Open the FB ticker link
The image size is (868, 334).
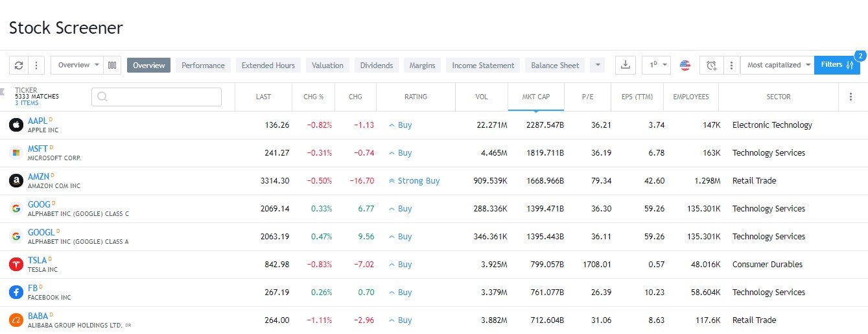click(33, 289)
